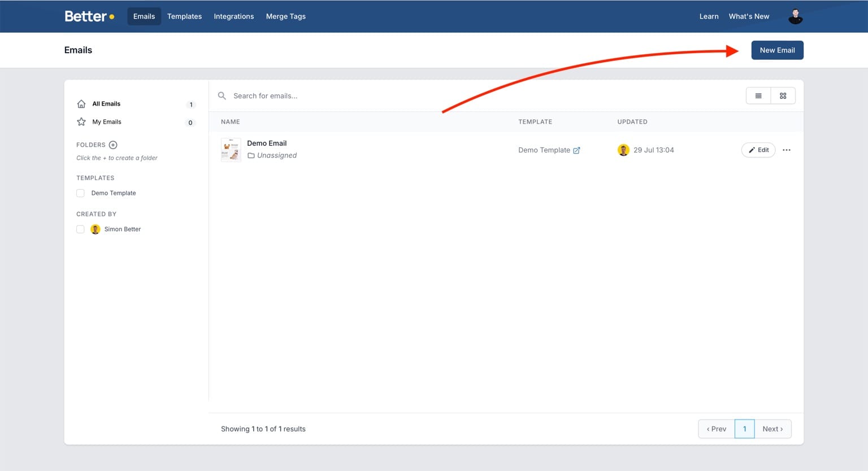The image size is (868, 471).
Task: Click the New Email button
Action: point(777,50)
